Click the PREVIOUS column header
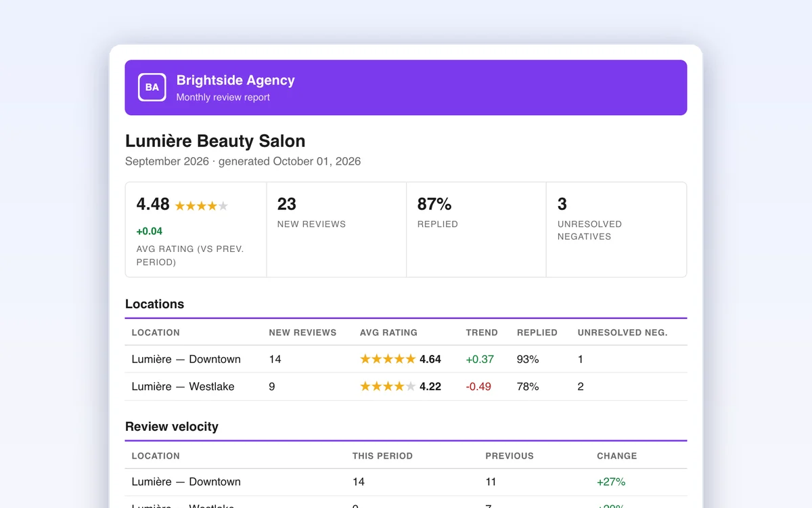The height and width of the screenshot is (508, 812). 510,456
